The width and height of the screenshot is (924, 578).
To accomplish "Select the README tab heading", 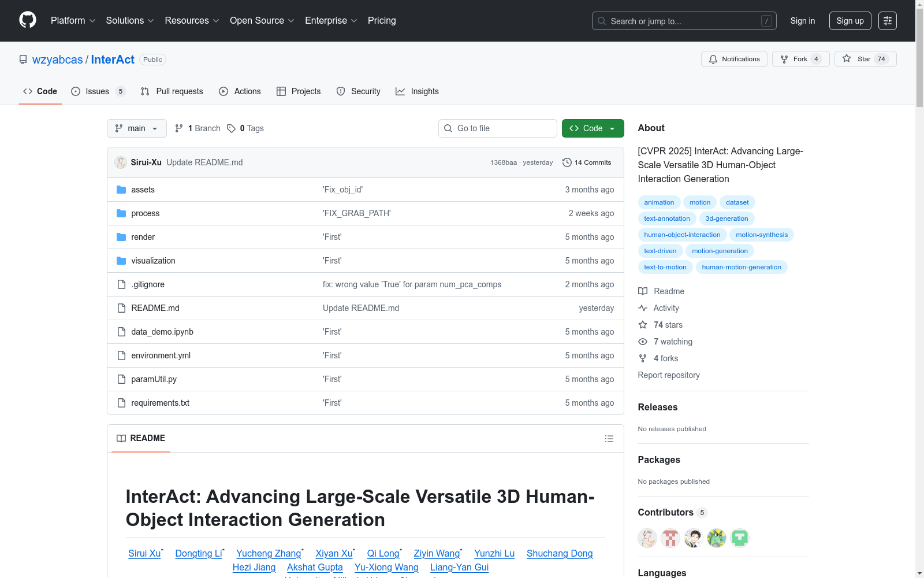I will coord(141,438).
